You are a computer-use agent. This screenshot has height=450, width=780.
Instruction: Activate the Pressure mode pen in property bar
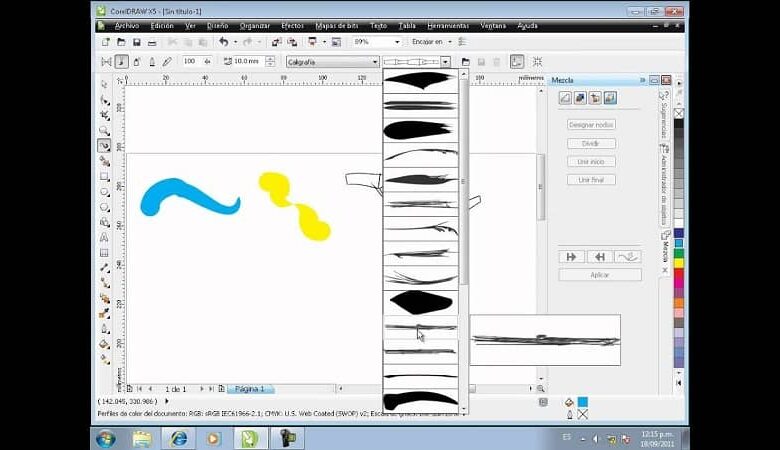point(167,62)
